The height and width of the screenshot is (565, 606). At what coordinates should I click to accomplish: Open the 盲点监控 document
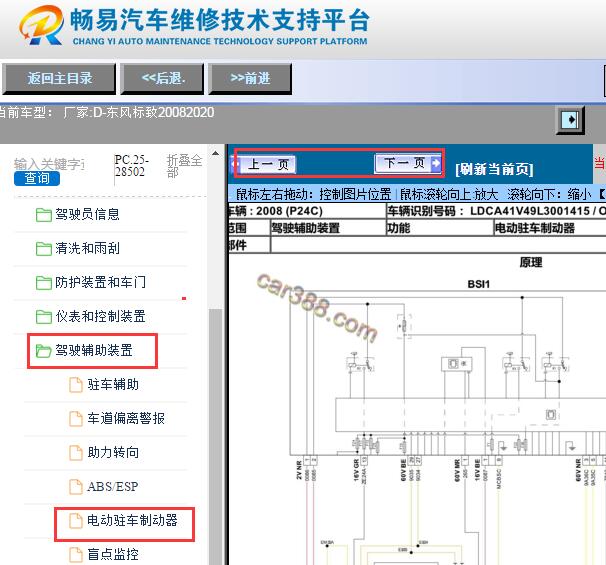113,555
